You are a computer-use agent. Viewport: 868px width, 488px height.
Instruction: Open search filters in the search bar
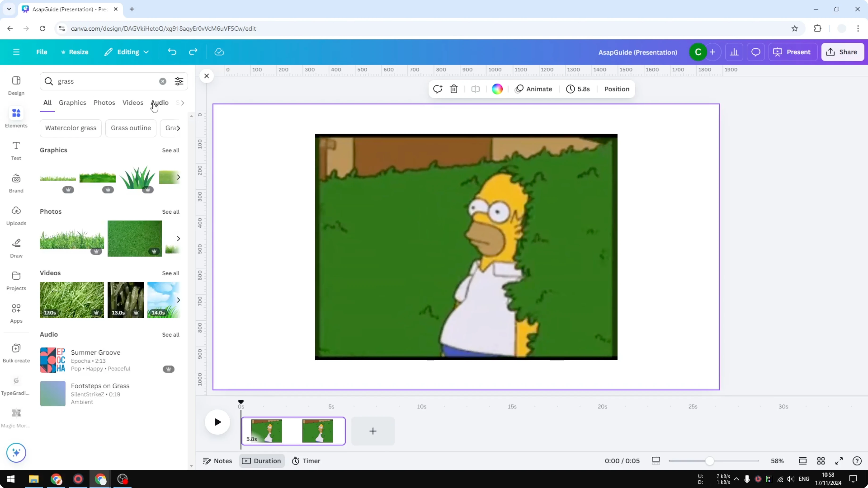[179, 81]
